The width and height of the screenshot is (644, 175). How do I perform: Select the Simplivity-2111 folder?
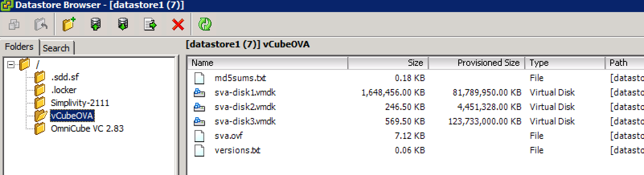click(x=80, y=103)
